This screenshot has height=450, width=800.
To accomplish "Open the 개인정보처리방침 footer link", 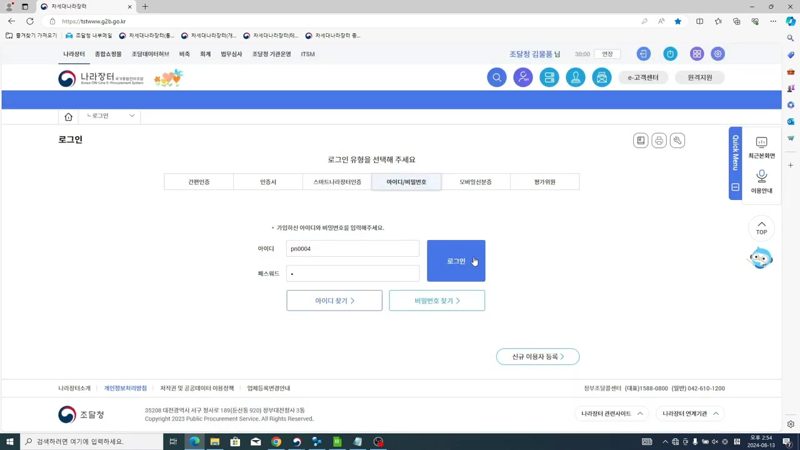I will (x=126, y=388).
